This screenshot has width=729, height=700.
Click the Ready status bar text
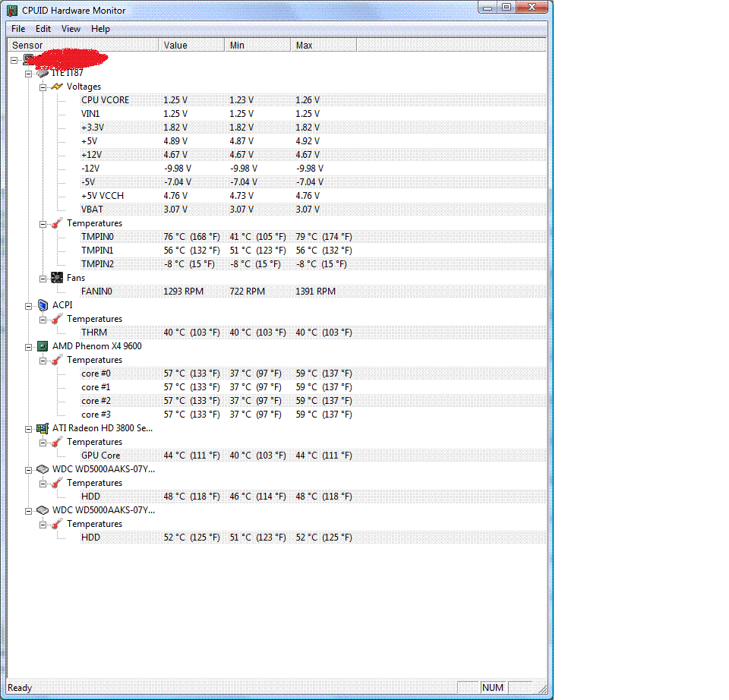[x=20, y=688]
